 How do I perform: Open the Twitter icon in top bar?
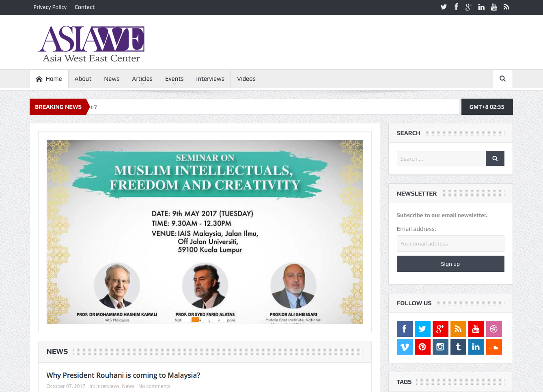point(444,7)
